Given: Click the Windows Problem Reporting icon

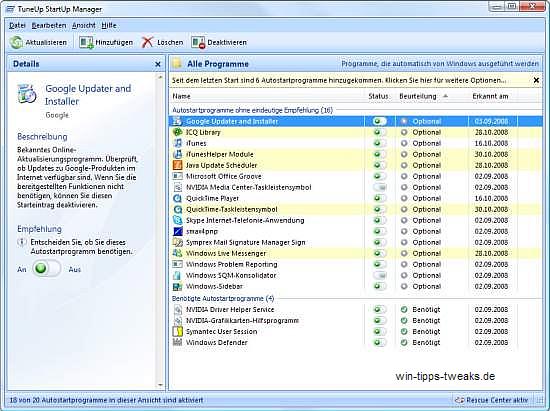Looking at the screenshot, I should click(178, 264).
